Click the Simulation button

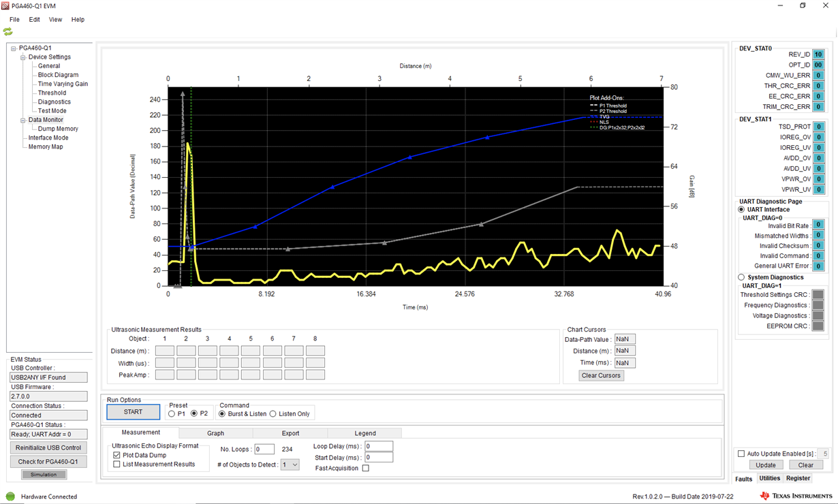pyautogui.click(x=44, y=475)
